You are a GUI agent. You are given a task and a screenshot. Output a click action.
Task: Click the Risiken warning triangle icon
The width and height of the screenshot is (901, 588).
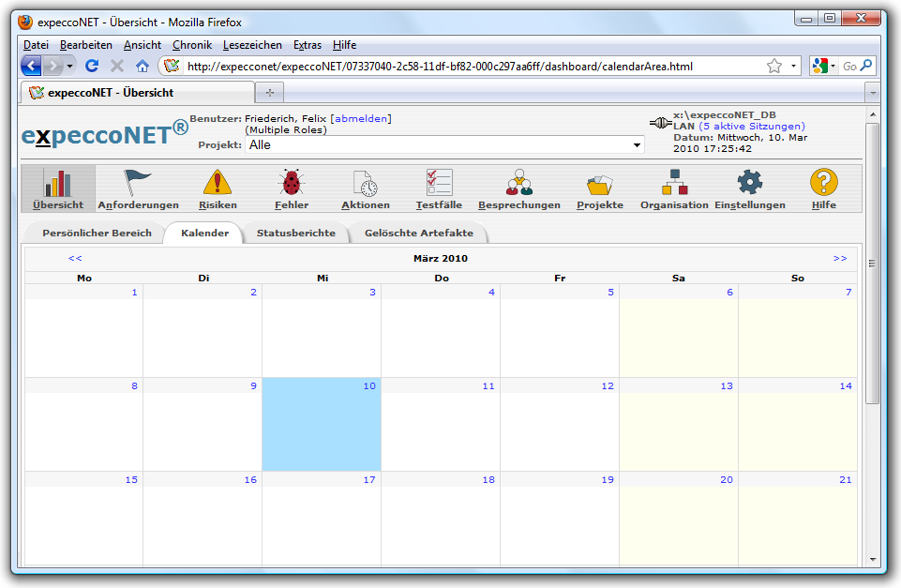point(218,183)
